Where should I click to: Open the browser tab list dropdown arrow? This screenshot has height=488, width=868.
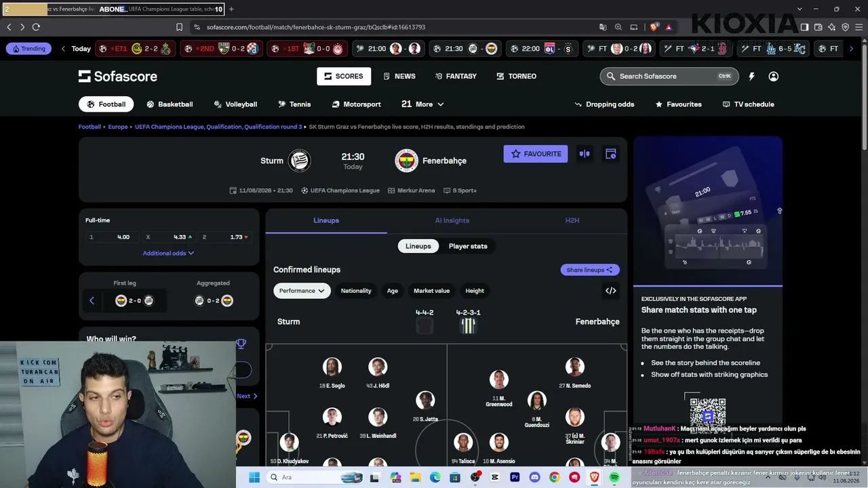[800, 9]
